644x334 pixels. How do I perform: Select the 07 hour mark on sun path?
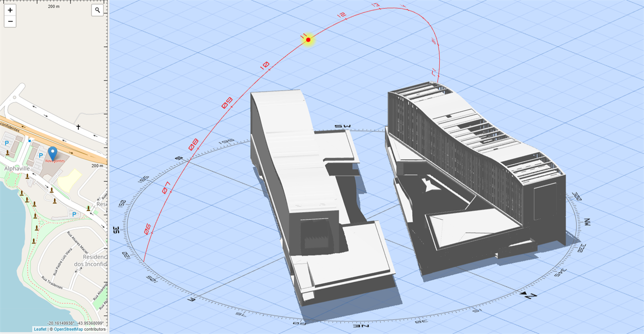[x=166, y=187]
